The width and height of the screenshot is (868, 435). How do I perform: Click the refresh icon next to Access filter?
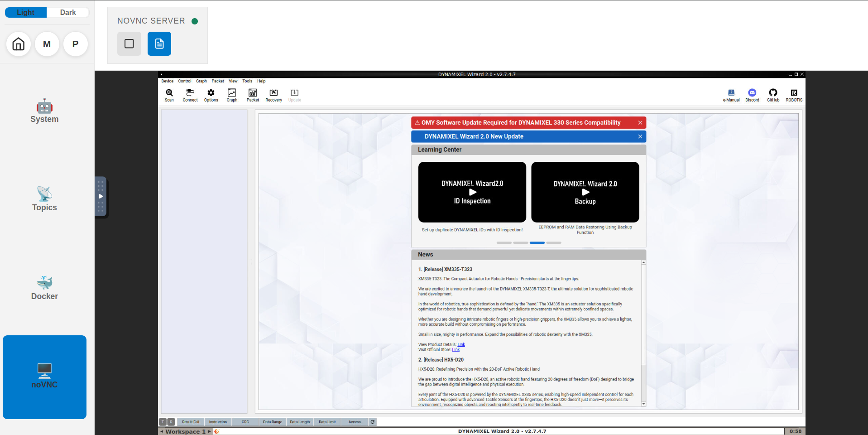click(x=373, y=422)
